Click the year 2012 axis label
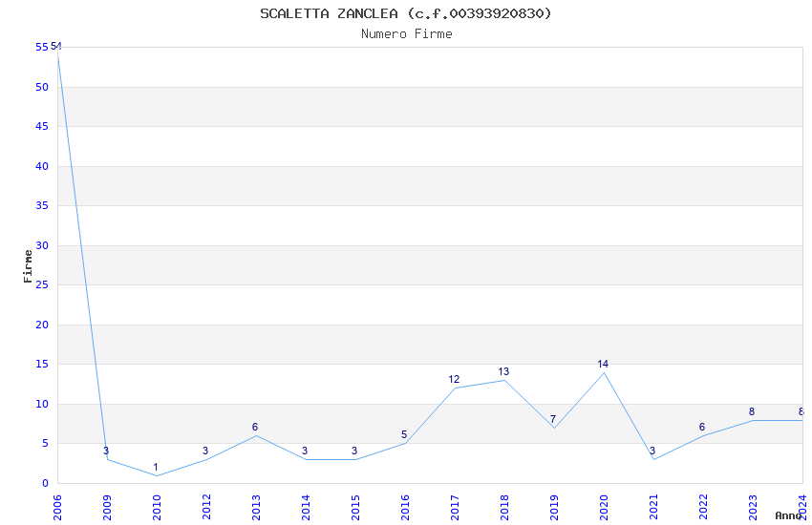 [206, 508]
